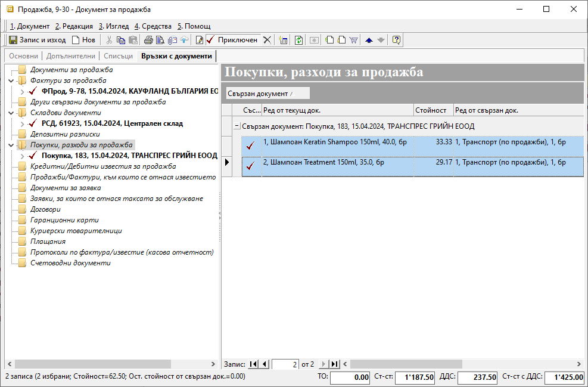Click the print icon in the toolbar

click(148, 40)
